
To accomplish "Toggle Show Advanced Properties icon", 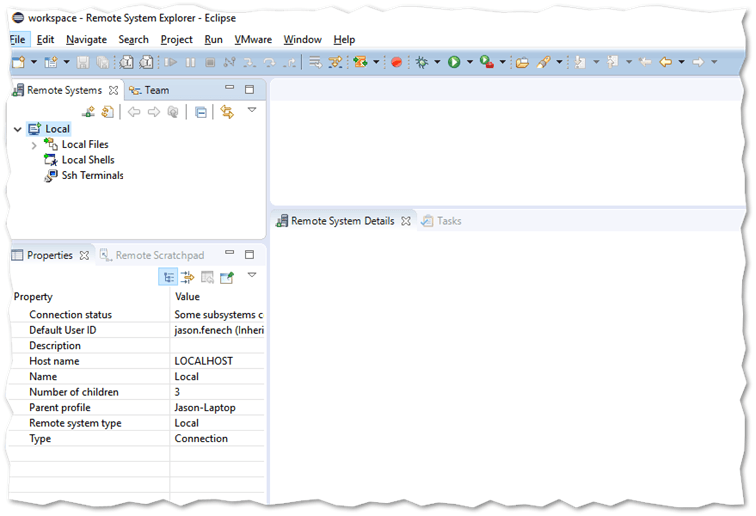I will click(187, 277).
